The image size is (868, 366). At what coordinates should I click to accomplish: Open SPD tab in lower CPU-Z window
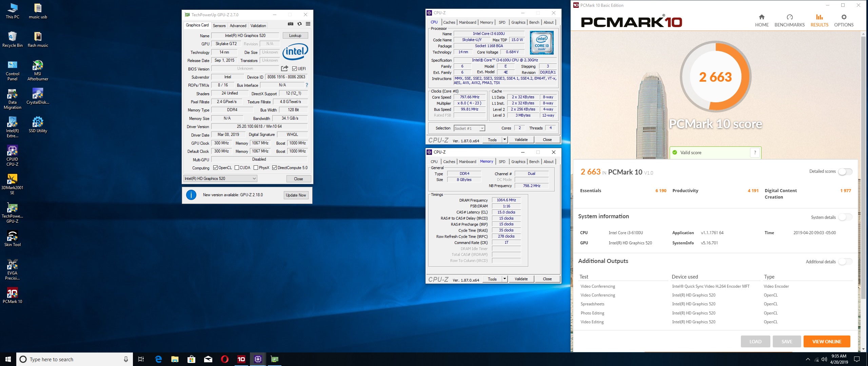click(502, 162)
